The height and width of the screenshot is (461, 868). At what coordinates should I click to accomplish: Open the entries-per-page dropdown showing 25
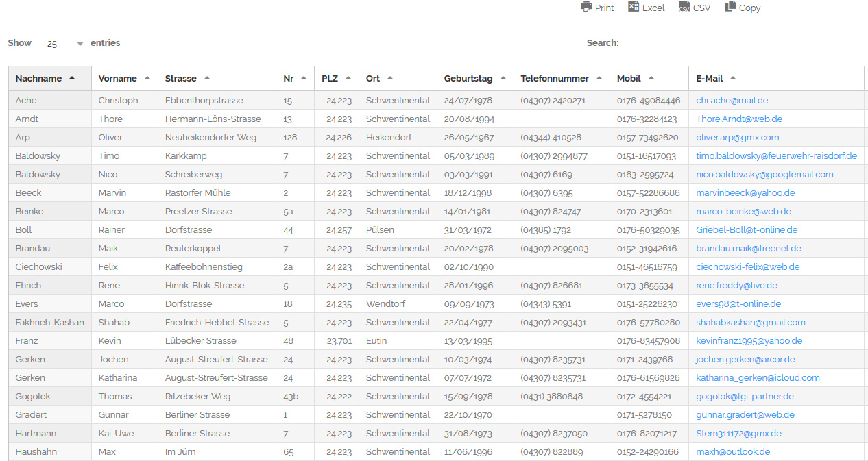click(61, 44)
